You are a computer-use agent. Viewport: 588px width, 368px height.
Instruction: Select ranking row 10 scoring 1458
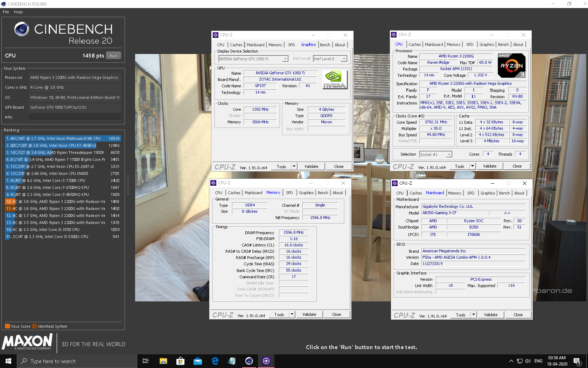pyautogui.click(x=63, y=202)
